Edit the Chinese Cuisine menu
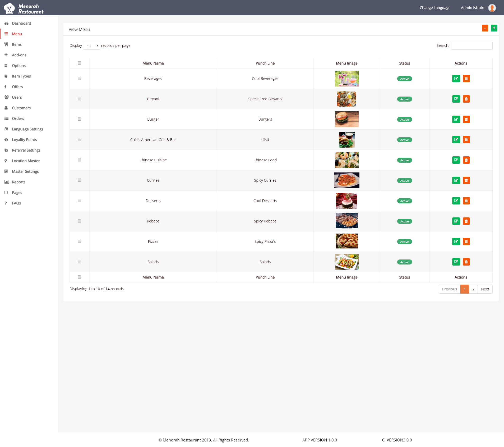This screenshot has width=504, height=447. [456, 160]
